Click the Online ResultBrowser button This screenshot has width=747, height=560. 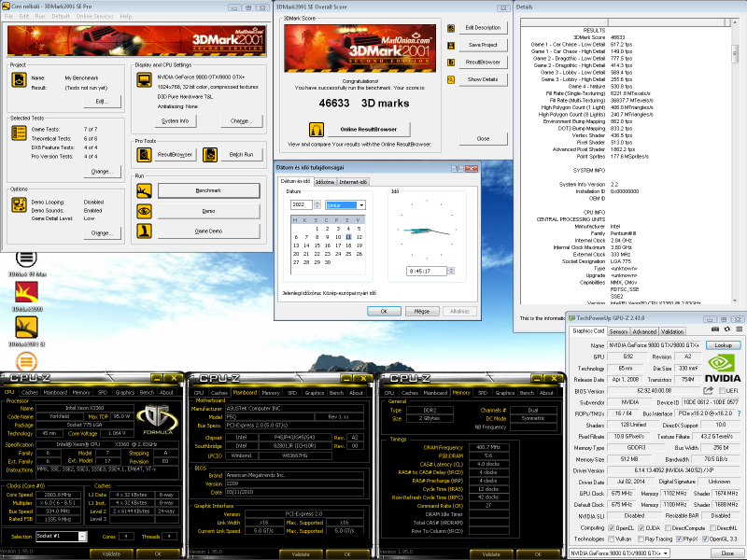(x=368, y=129)
